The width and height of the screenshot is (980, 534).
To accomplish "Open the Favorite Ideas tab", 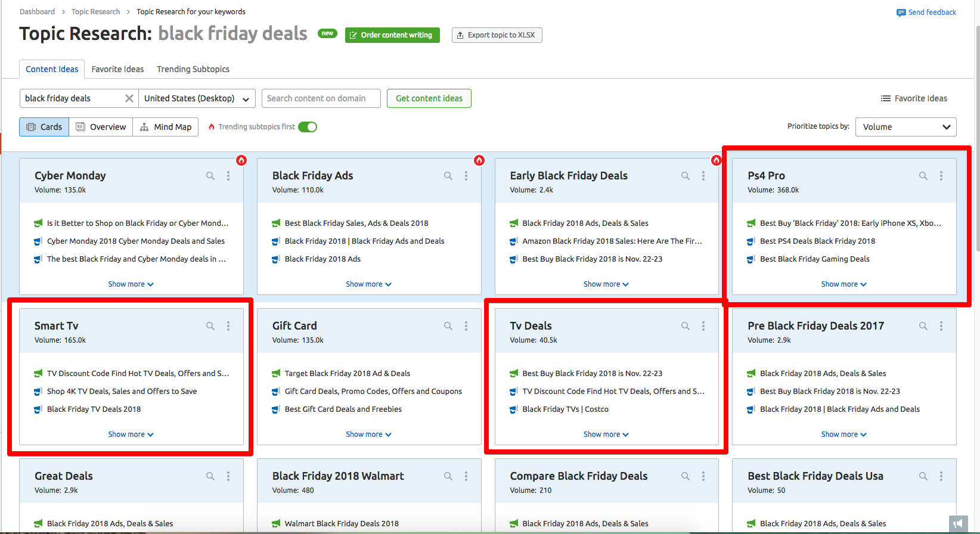I will [117, 69].
